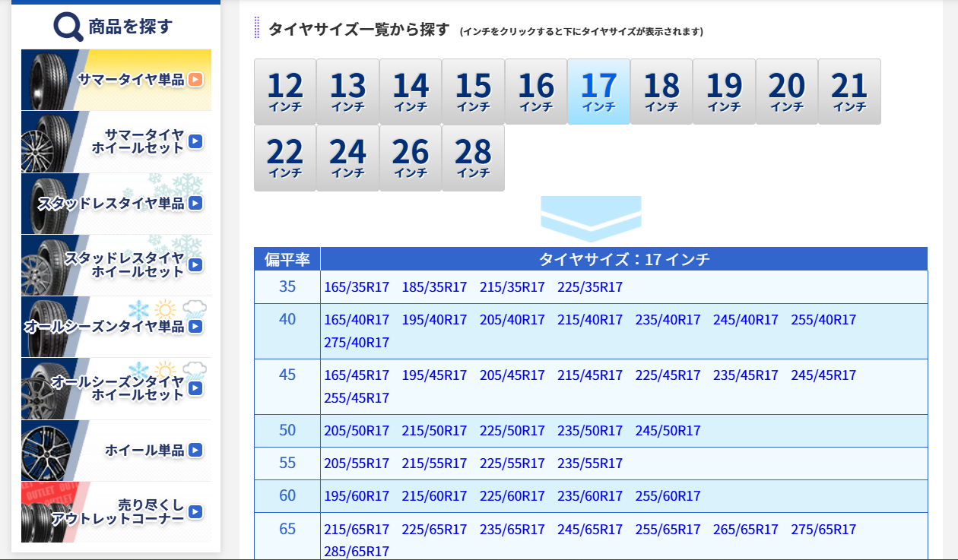This screenshot has height=560, width=958.
Task: Select the 12 インチ size tab
Action: pyautogui.click(x=285, y=91)
